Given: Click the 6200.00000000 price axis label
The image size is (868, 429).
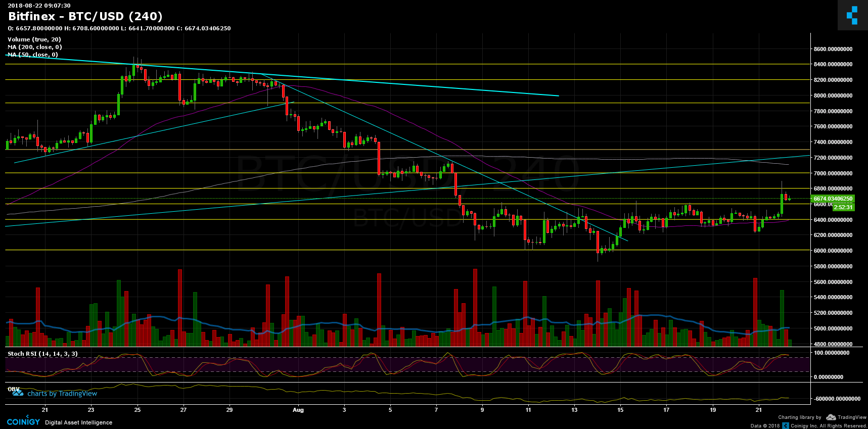Looking at the screenshot, I should click(833, 235).
